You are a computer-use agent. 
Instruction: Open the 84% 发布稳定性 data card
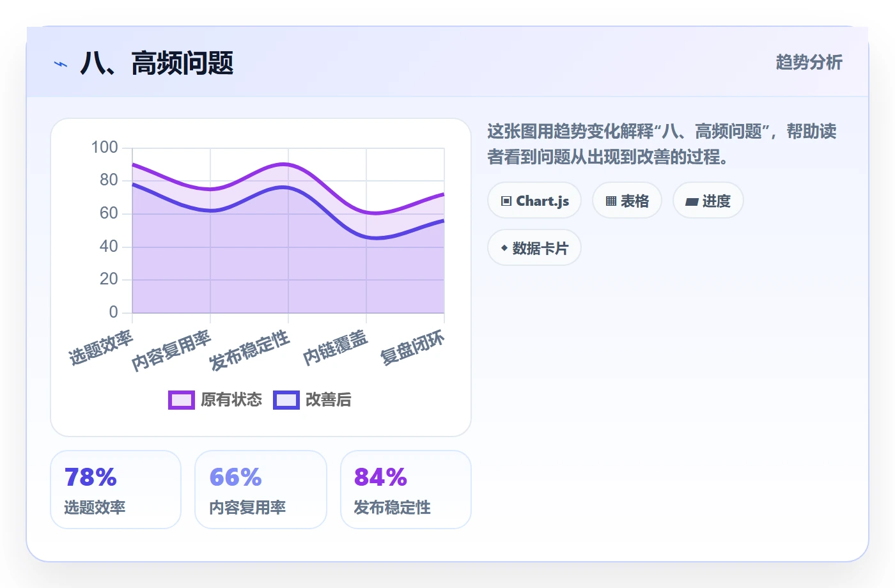coord(406,490)
